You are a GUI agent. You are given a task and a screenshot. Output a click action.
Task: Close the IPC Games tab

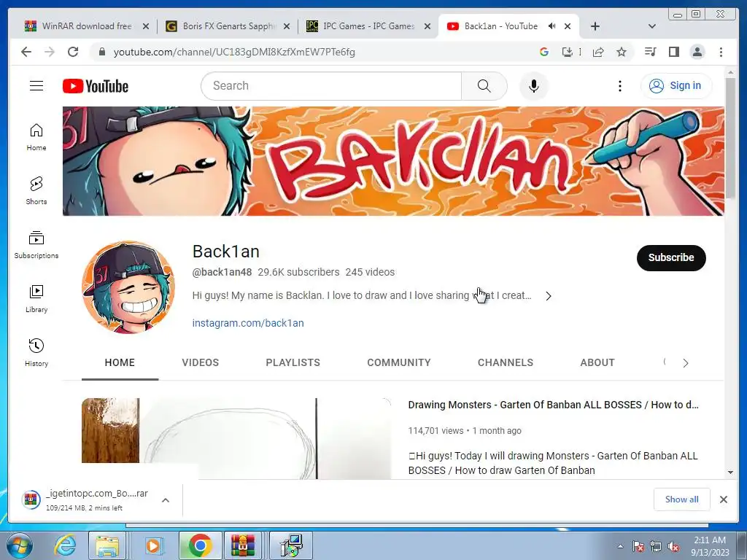click(x=427, y=26)
